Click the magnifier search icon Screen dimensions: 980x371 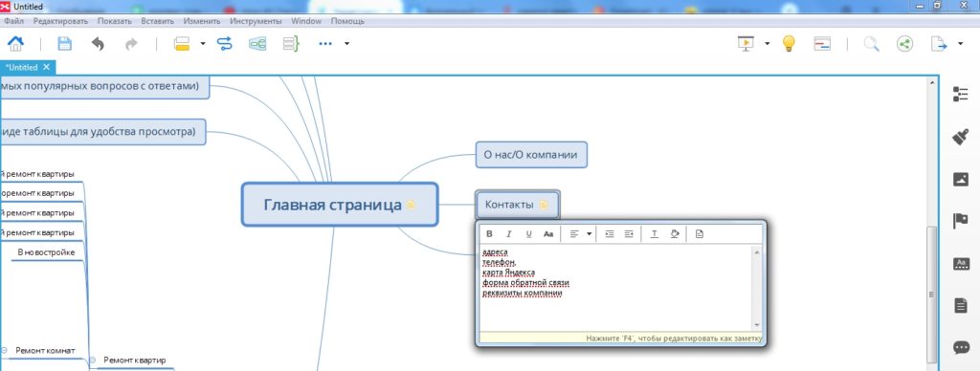coord(871,44)
